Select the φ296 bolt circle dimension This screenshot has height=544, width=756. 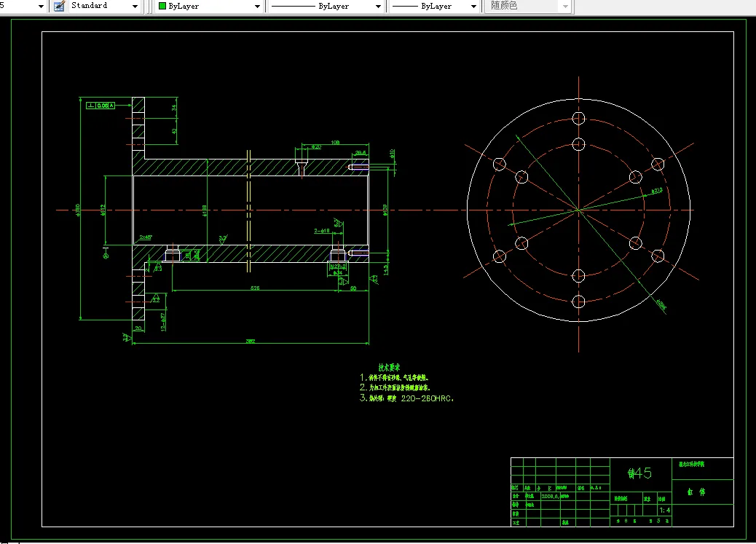[x=661, y=304]
